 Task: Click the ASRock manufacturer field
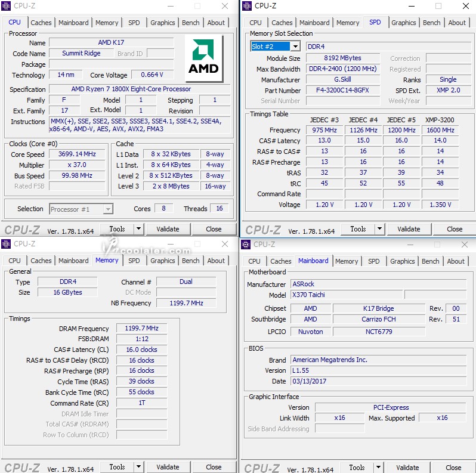[x=378, y=284]
